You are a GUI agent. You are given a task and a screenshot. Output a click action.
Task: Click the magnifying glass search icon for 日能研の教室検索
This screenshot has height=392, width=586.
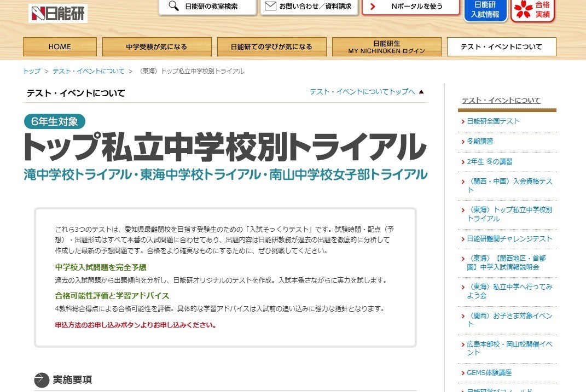[174, 8]
